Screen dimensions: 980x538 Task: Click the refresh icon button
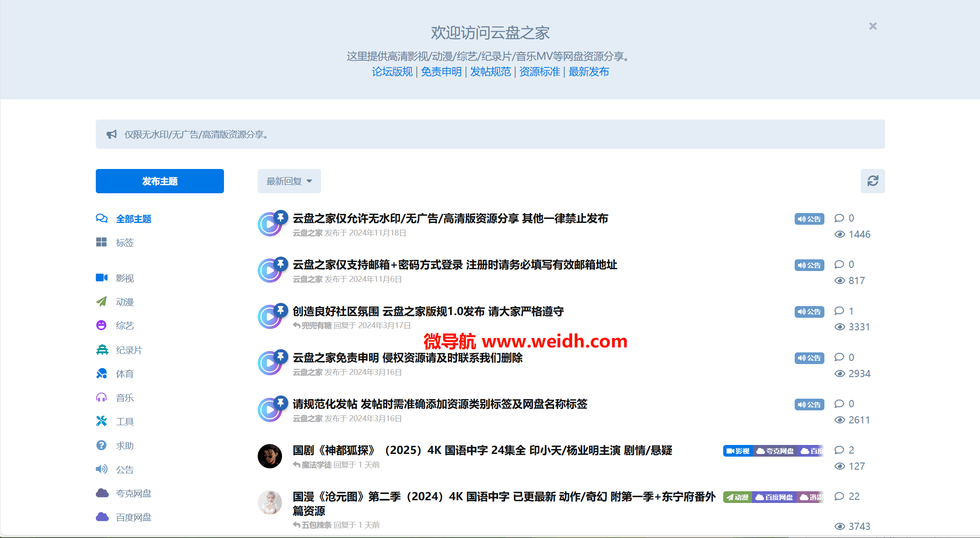click(x=873, y=181)
